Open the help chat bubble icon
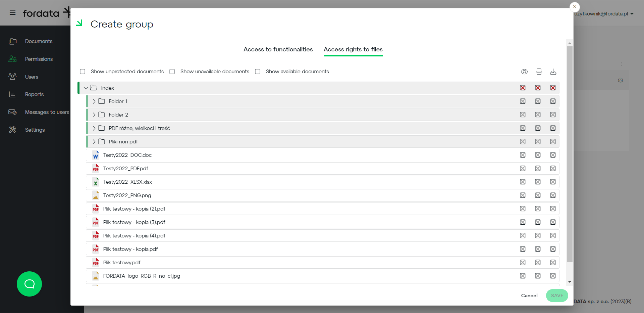The width and height of the screenshot is (644, 313). [29, 284]
